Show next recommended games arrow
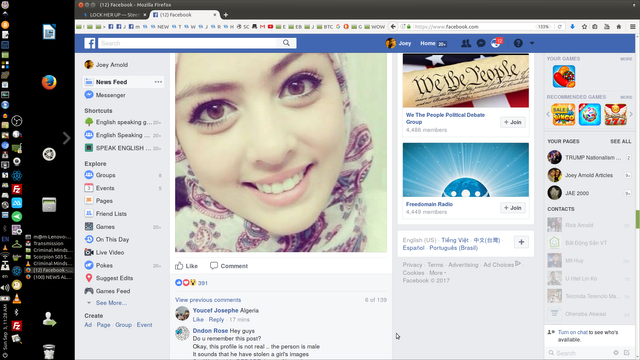This screenshot has height=360, width=640. pos(631,114)
